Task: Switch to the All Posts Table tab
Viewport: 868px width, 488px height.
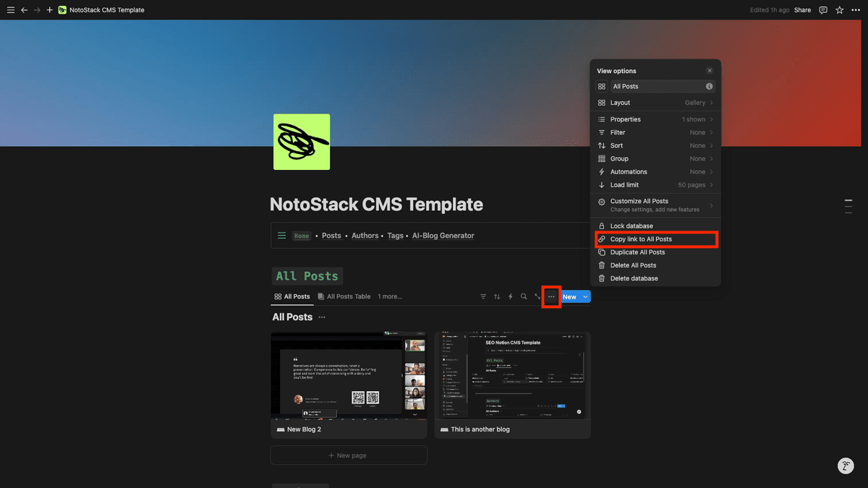Action: [344, 296]
